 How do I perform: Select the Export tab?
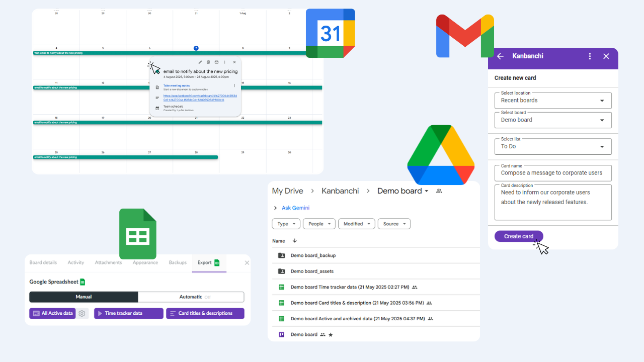pyautogui.click(x=209, y=262)
